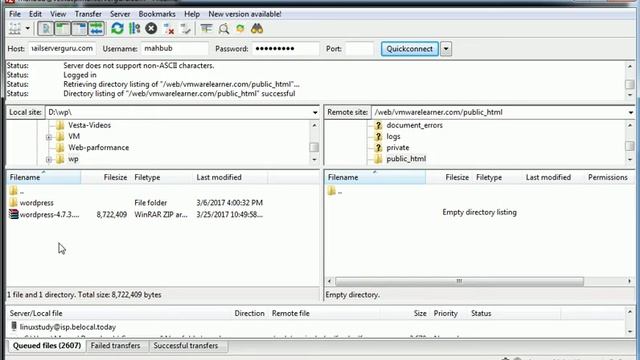
Task: Select the document_errors question-mark folder icon
Action: (x=378, y=125)
